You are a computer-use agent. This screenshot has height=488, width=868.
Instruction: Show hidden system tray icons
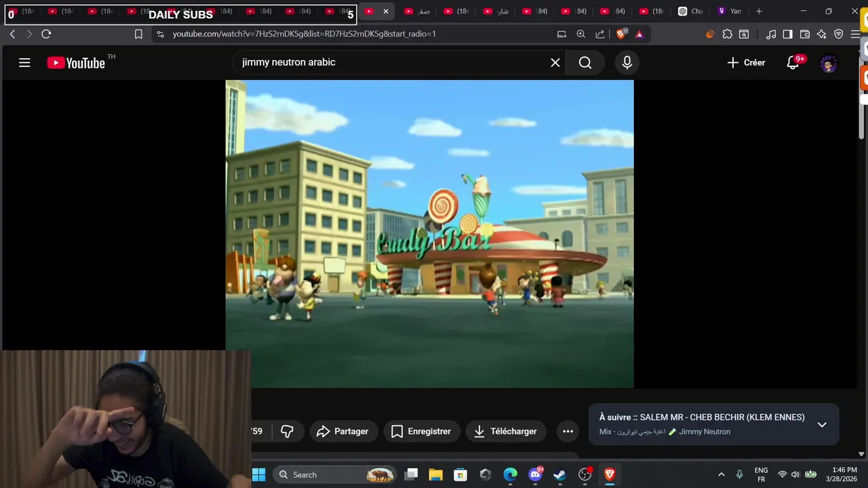721,474
